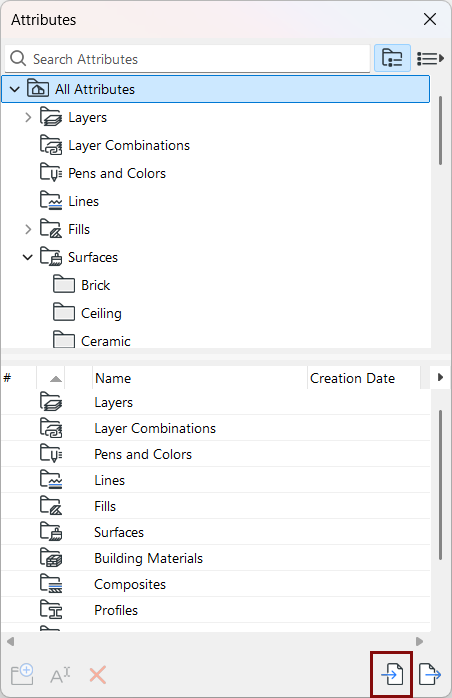The image size is (452, 698).
Task: Select Surfaces folder in tree
Action: pos(93,257)
